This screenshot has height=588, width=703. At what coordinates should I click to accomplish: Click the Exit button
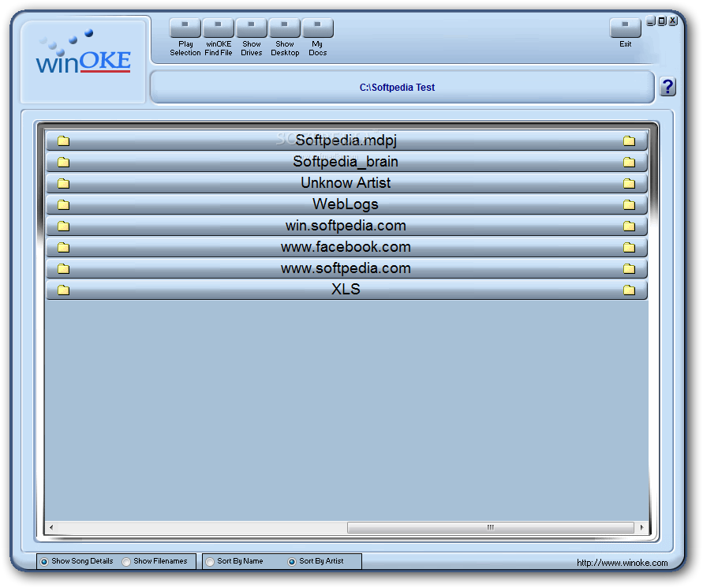pyautogui.click(x=626, y=28)
